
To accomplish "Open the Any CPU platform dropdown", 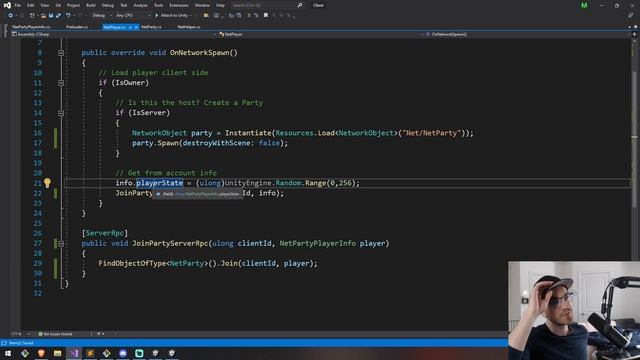I will [133, 16].
